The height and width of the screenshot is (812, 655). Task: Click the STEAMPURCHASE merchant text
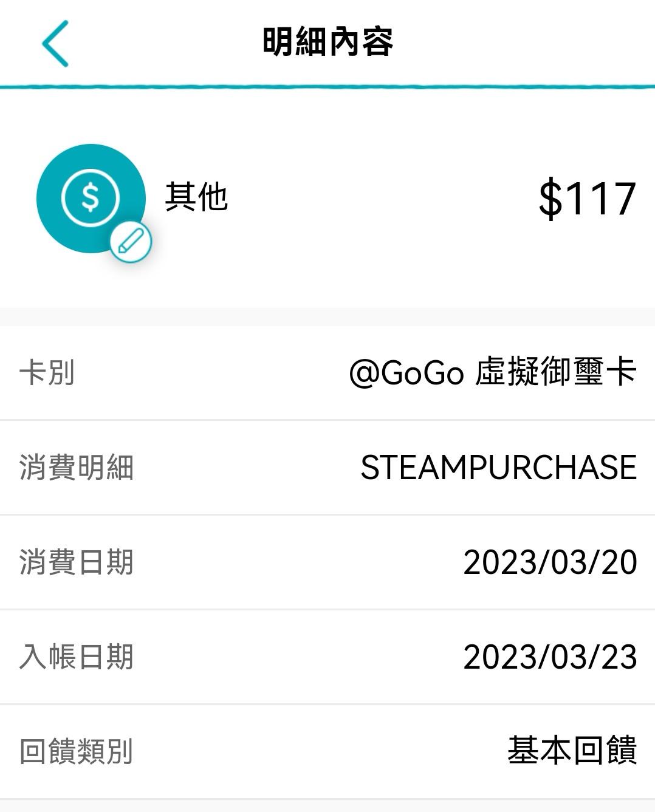(x=498, y=468)
